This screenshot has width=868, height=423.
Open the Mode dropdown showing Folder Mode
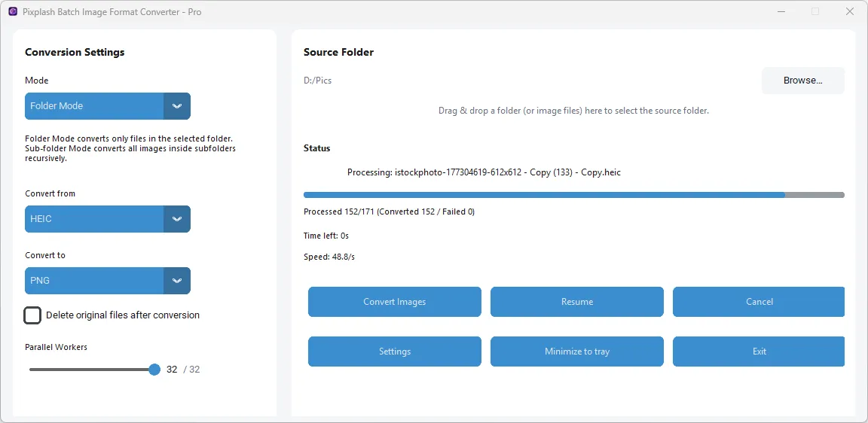click(95, 106)
